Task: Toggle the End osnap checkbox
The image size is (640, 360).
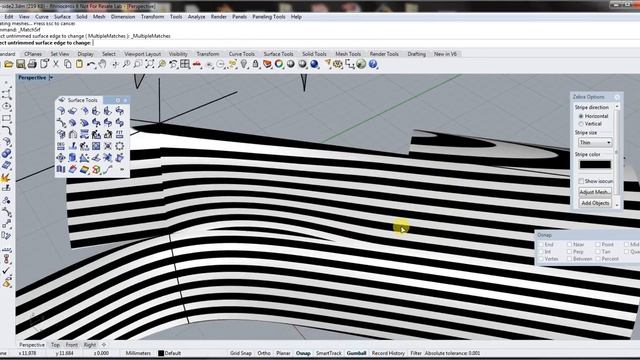Action: (x=541, y=244)
